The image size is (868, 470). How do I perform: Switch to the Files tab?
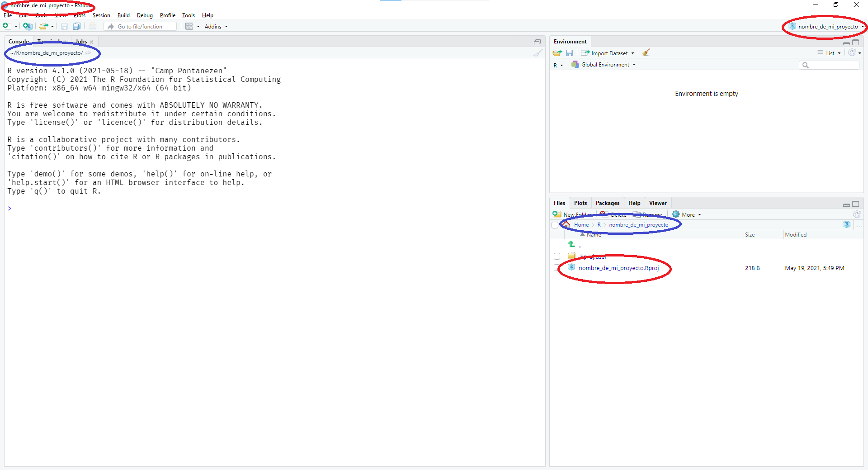point(559,203)
